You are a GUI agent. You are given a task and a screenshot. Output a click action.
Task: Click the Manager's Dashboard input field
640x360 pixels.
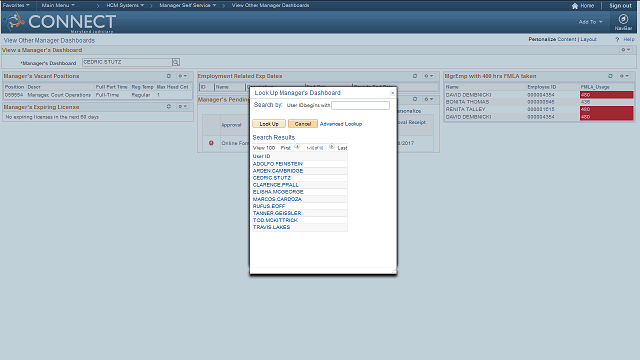(127, 62)
